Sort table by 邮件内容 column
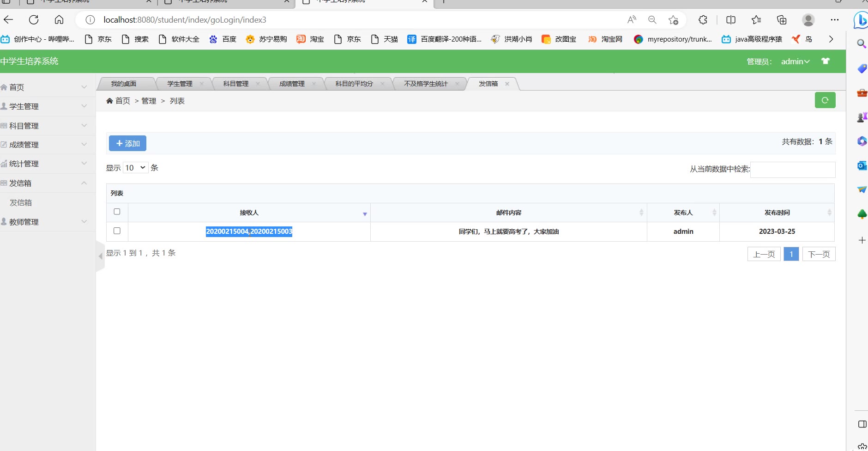 pos(509,213)
